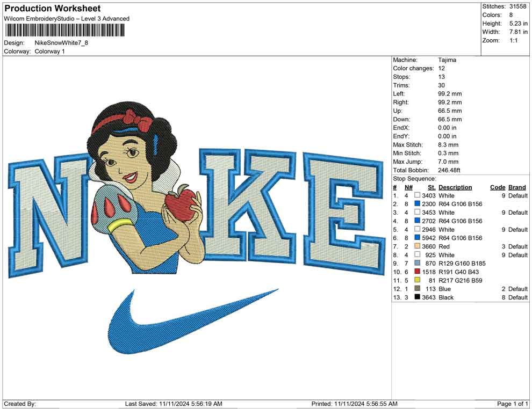Viewport: 532px width, 409px height.
Task: Click the Max Stitch value '8.3 mm'
Action: coord(448,145)
